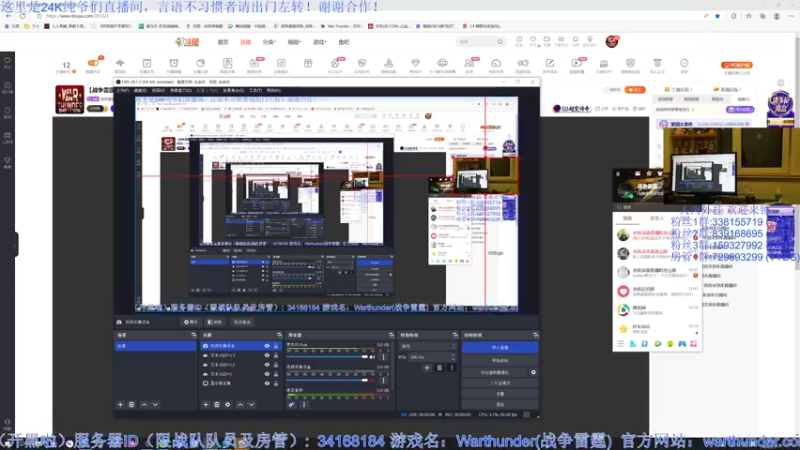800x450 pixels.
Task: Click 工作室模式 studio mode button
Action: tap(500, 383)
